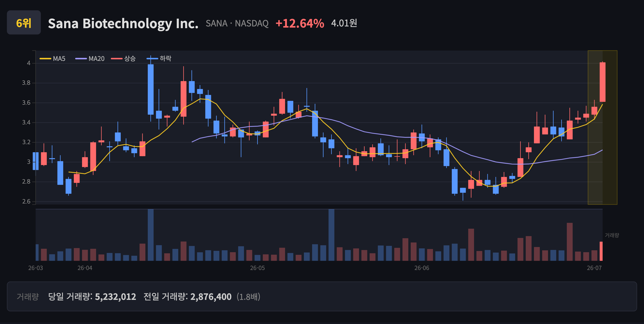Toggle the MA5 legend entry

(53, 59)
